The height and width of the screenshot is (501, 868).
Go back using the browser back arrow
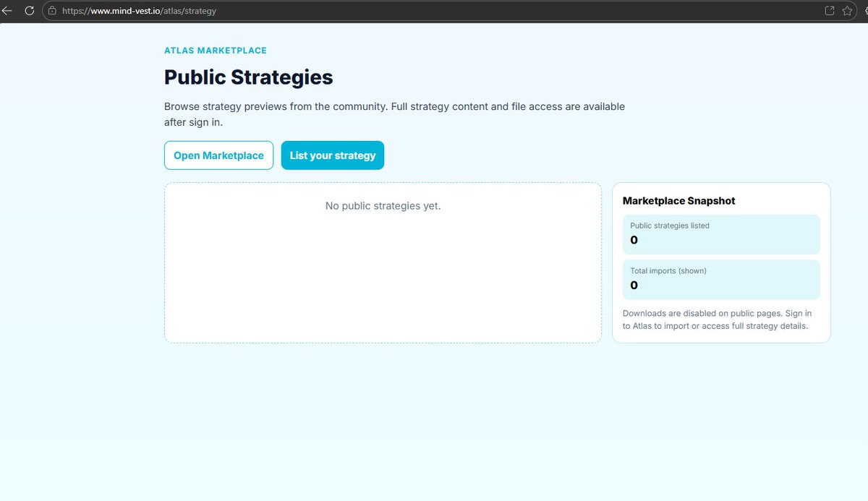(x=7, y=11)
